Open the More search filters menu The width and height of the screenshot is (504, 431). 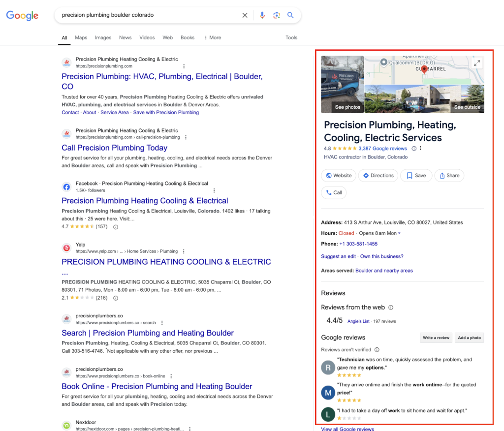coord(212,37)
